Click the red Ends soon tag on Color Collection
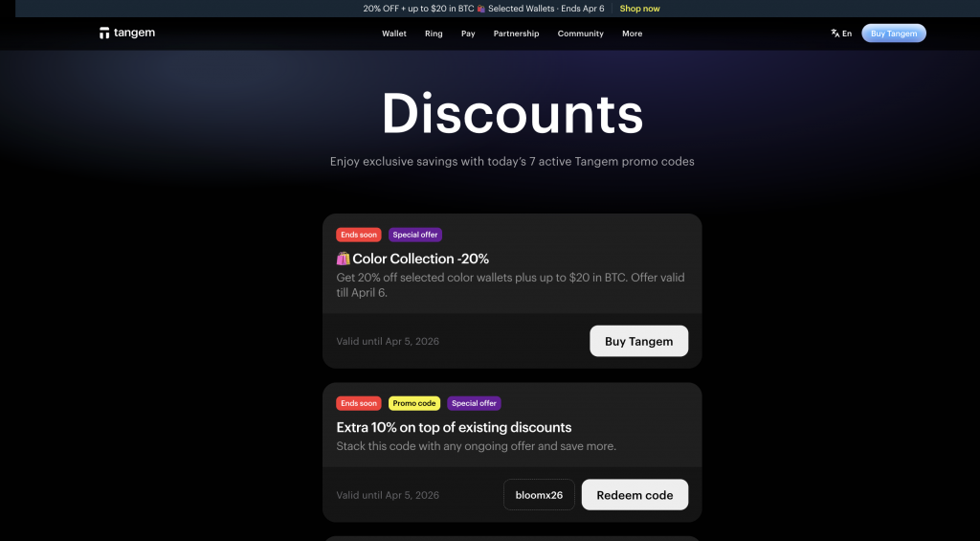 pos(359,235)
